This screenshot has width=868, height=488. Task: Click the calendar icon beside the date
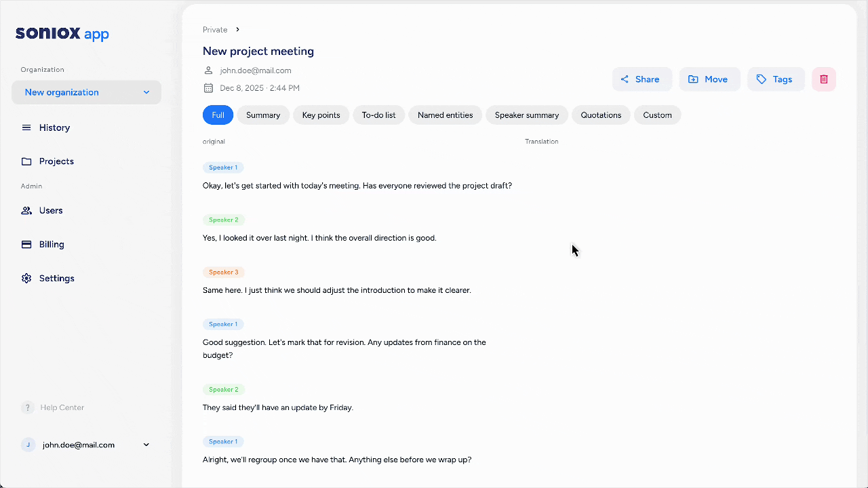pos(208,88)
